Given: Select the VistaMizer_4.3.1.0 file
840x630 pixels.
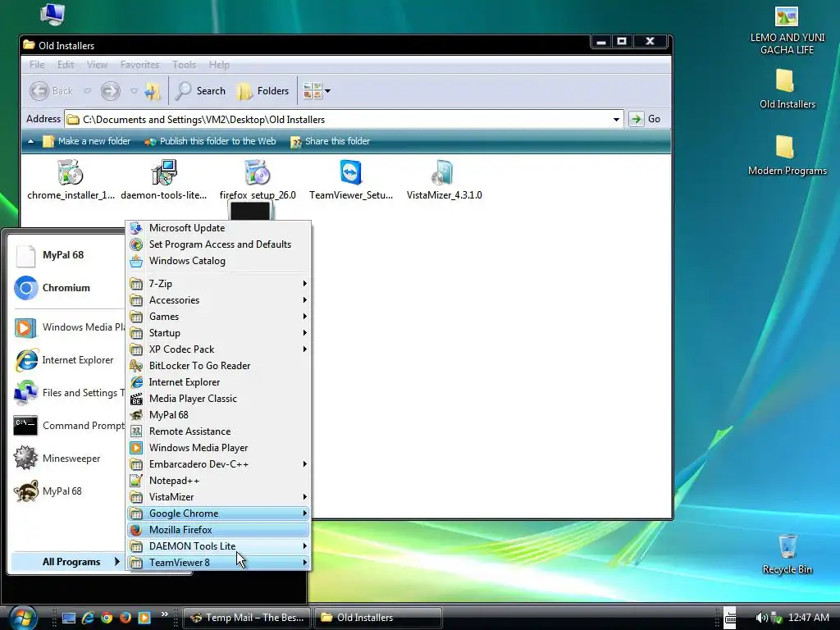Looking at the screenshot, I should [444, 180].
